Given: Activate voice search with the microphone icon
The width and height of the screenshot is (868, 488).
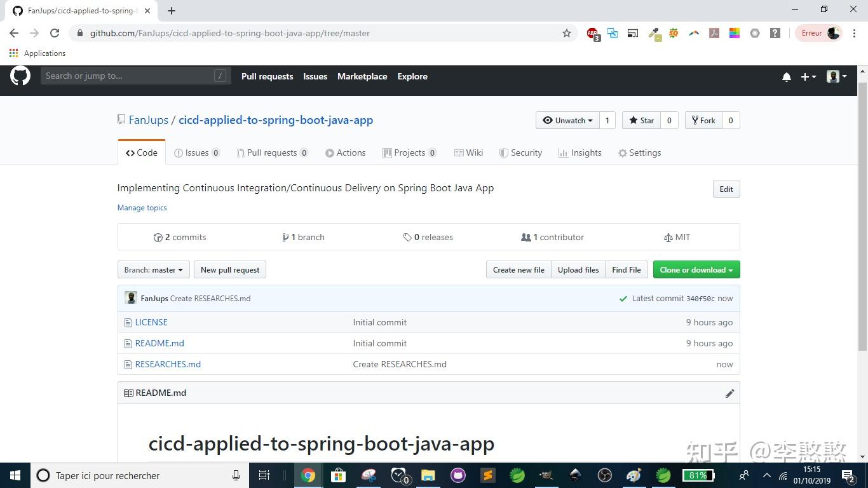Looking at the screenshot, I should tap(236, 475).
